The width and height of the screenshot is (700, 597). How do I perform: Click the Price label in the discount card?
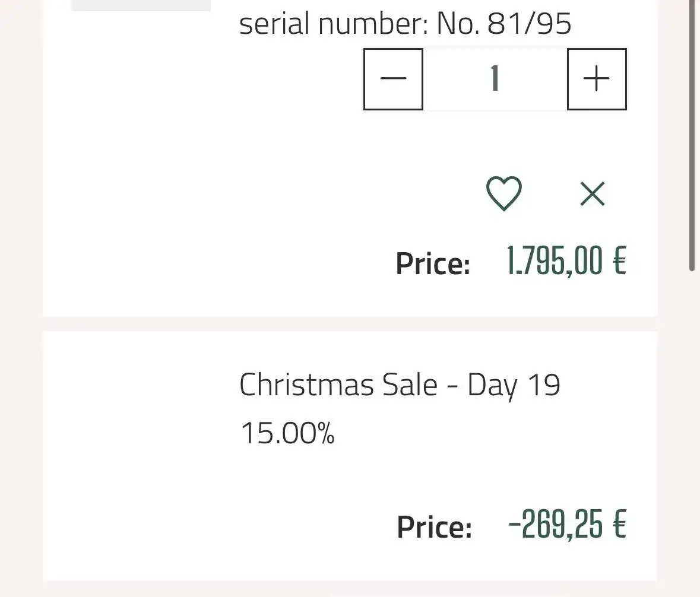point(435,527)
